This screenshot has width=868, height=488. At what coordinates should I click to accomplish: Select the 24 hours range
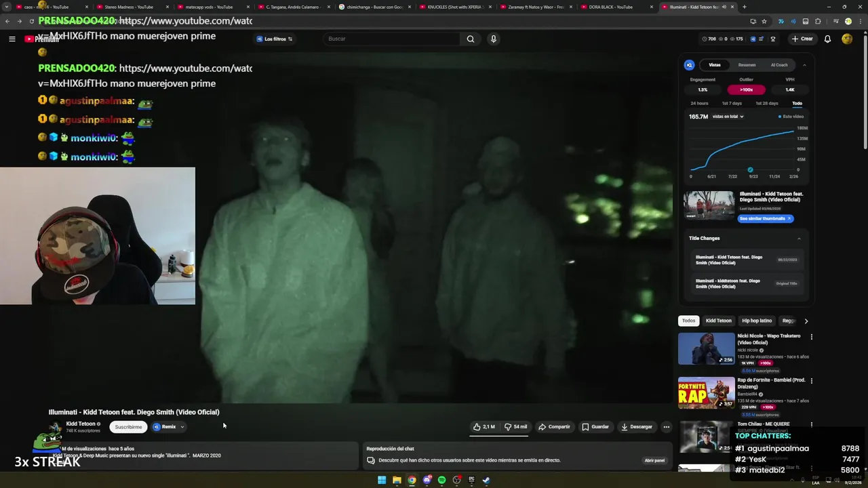[699, 103]
